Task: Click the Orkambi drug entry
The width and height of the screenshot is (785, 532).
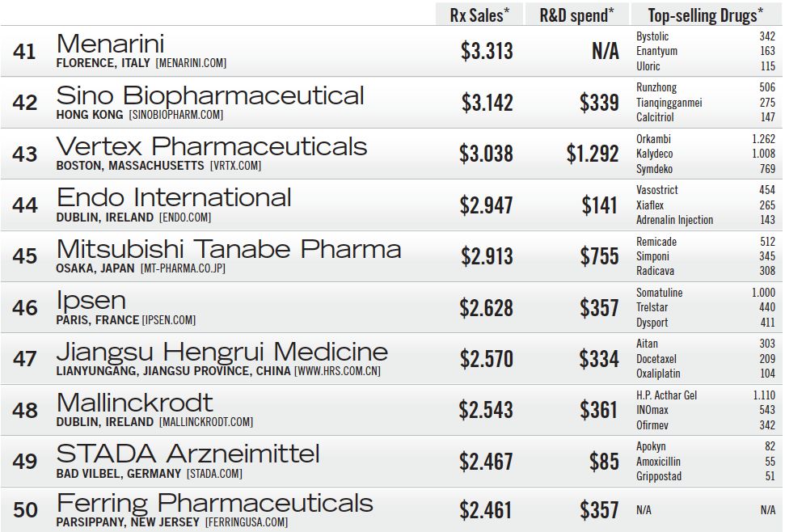Action: pyautogui.click(x=653, y=139)
